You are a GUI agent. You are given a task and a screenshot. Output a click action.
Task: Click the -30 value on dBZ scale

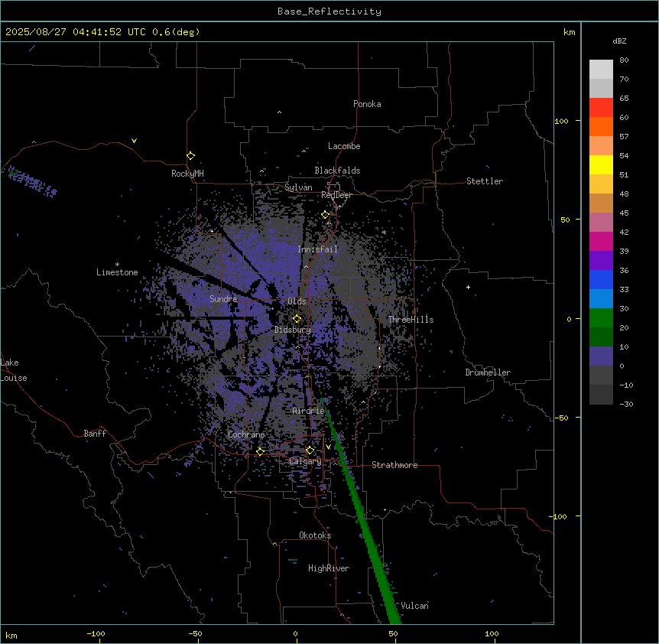point(626,404)
